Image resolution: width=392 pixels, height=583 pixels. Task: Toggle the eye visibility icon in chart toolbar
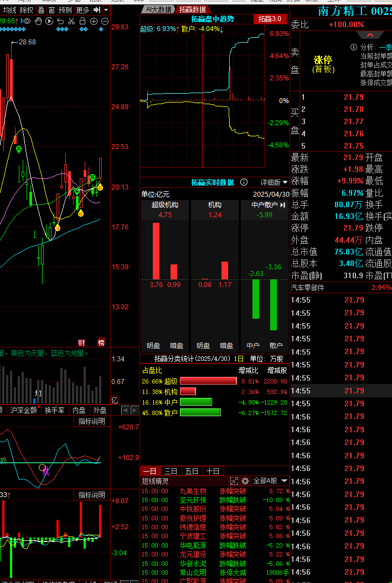(27, 21)
